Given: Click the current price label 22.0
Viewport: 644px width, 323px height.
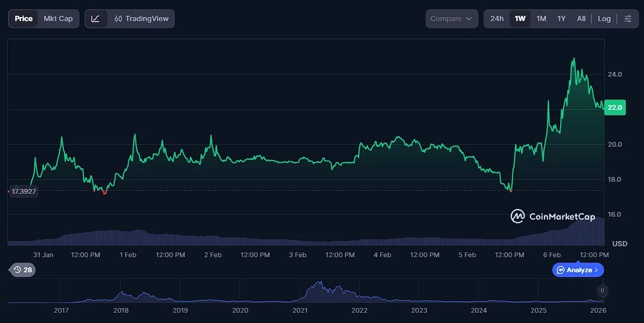Looking at the screenshot, I should [x=615, y=107].
